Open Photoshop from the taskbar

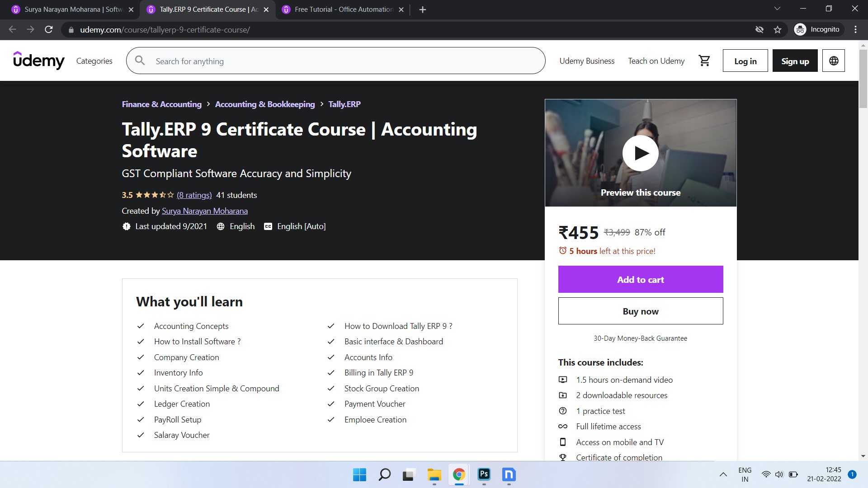click(484, 474)
